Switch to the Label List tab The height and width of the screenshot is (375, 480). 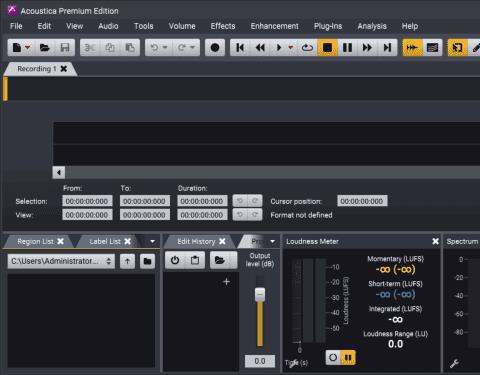tap(105, 241)
